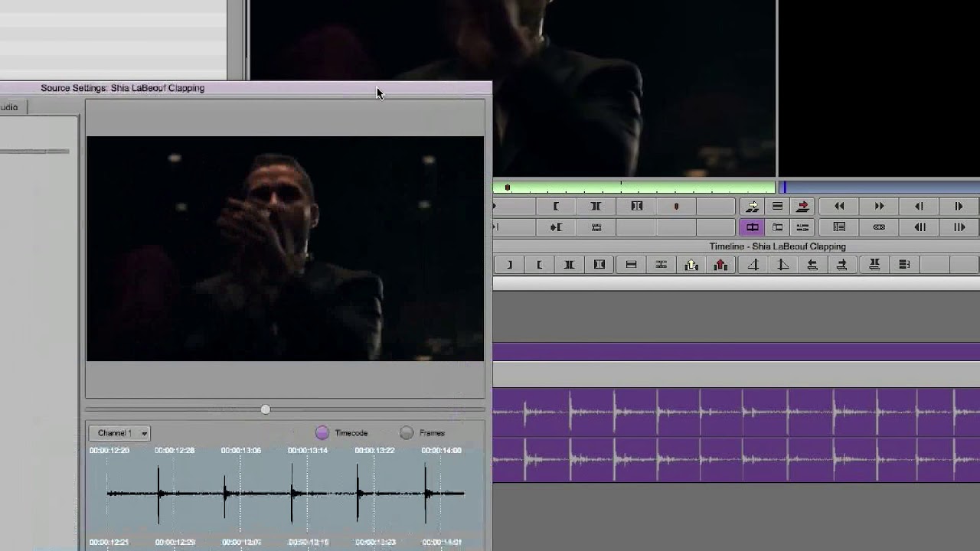
Task: Step forward ten frames
Action: (x=959, y=227)
